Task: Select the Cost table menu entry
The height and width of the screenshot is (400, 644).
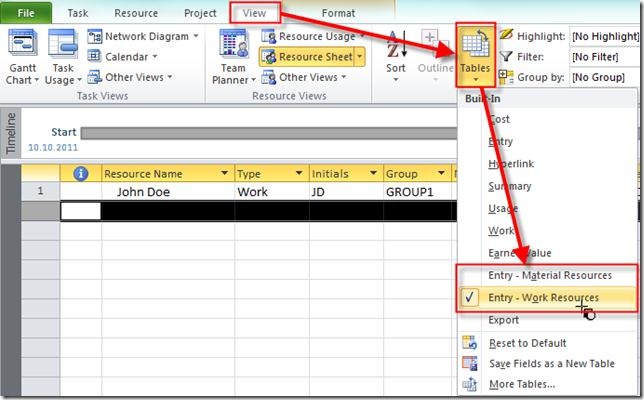Action: point(499,119)
